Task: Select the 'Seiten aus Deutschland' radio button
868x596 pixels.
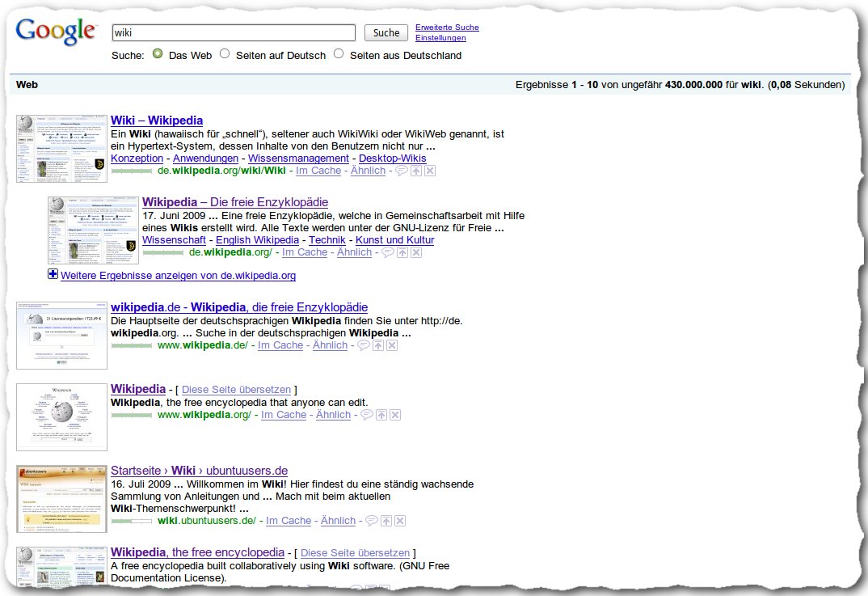Action: point(339,53)
